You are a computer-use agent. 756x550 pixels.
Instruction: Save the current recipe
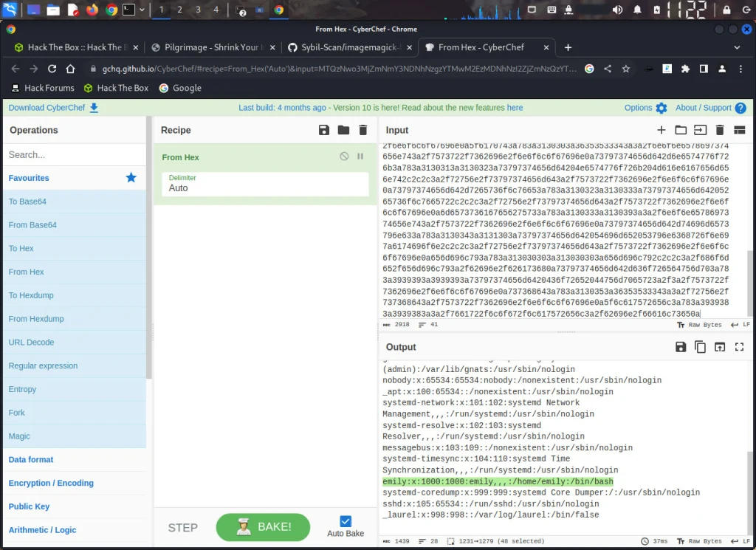click(324, 130)
